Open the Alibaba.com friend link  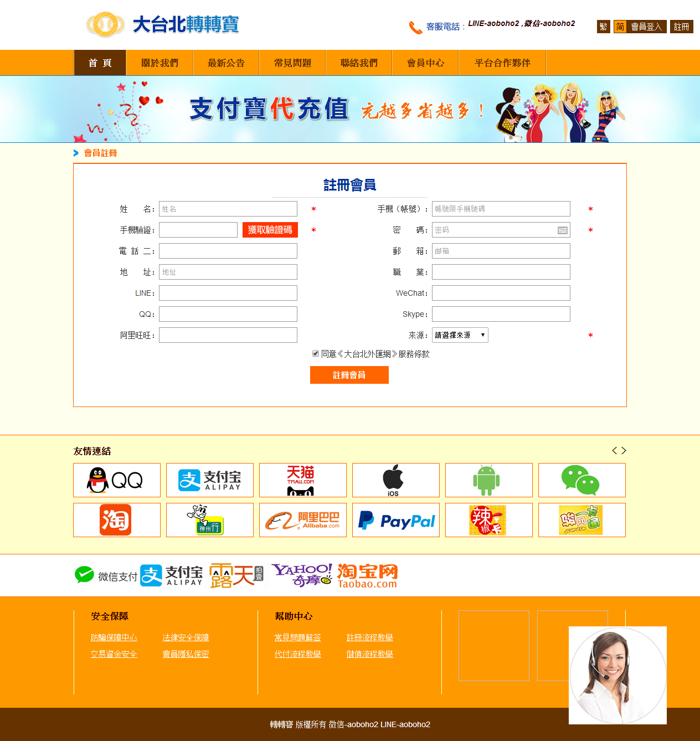pyautogui.click(x=302, y=520)
